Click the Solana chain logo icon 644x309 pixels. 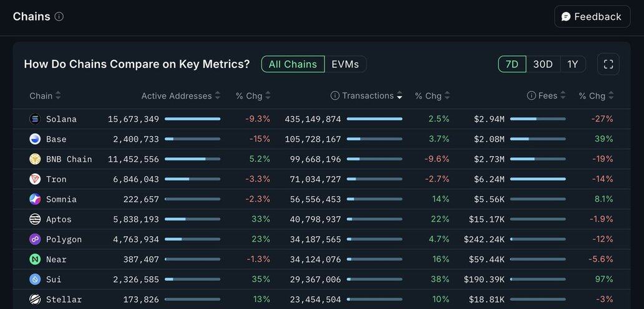[x=35, y=119]
